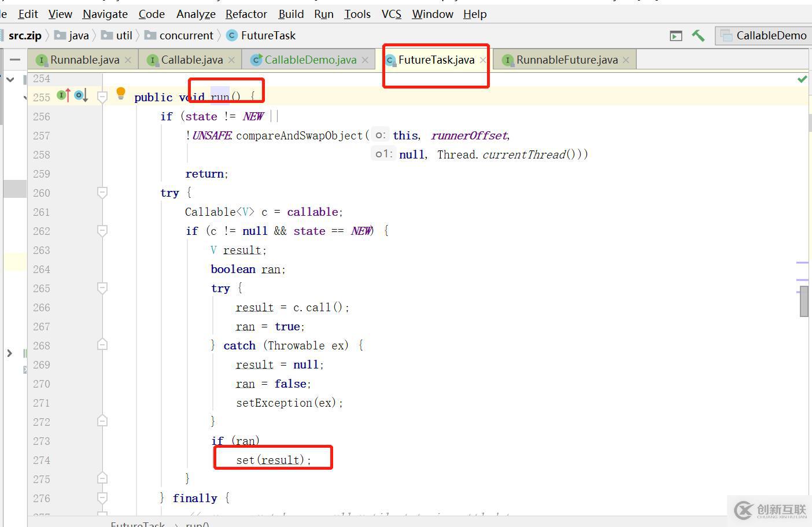Click the yellow intention lightbulb on line 255
The height and width of the screenshot is (527, 812).
(x=121, y=93)
